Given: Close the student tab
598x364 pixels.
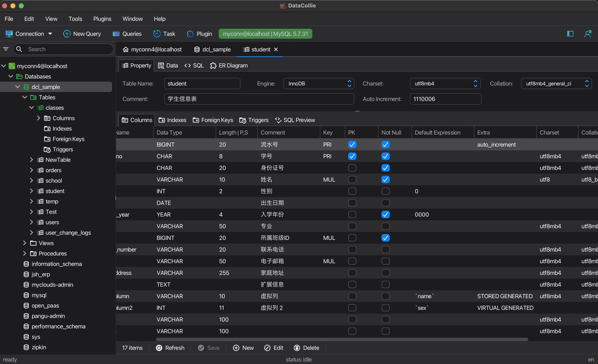Looking at the screenshot, I should point(276,49).
